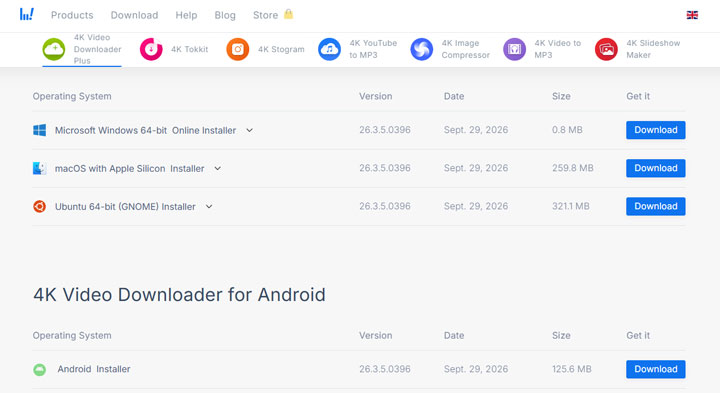Switch to 4K Tokkit product tab
This screenshot has width=720, height=393.
174,49
